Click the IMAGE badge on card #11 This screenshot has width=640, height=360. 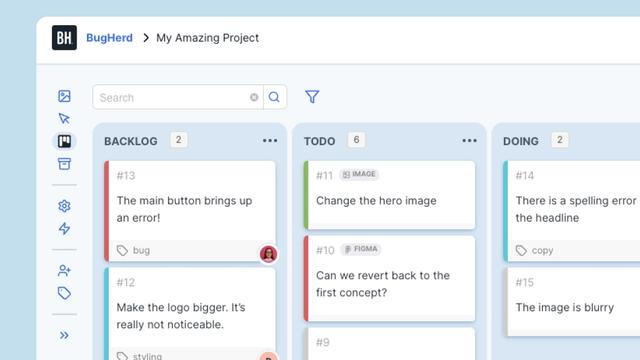(359, 174)
